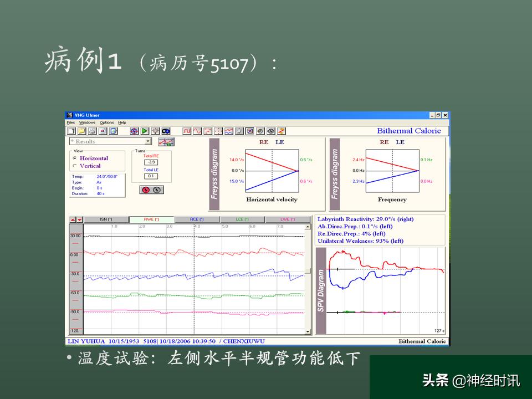
Task: Click the gray ear stimulation icon
Action: pos(157,190)
